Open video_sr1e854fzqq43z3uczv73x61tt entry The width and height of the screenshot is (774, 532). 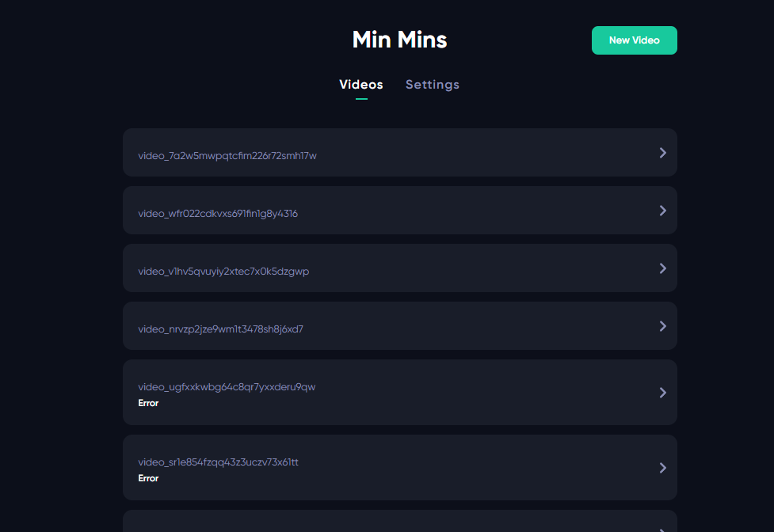pyautogui.click(x=400, y=467)
